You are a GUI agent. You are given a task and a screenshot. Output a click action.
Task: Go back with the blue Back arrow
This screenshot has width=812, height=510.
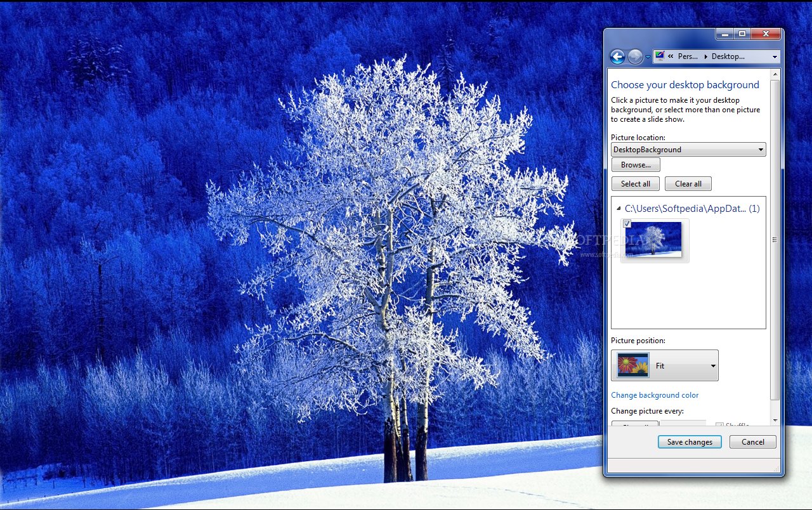617,56
